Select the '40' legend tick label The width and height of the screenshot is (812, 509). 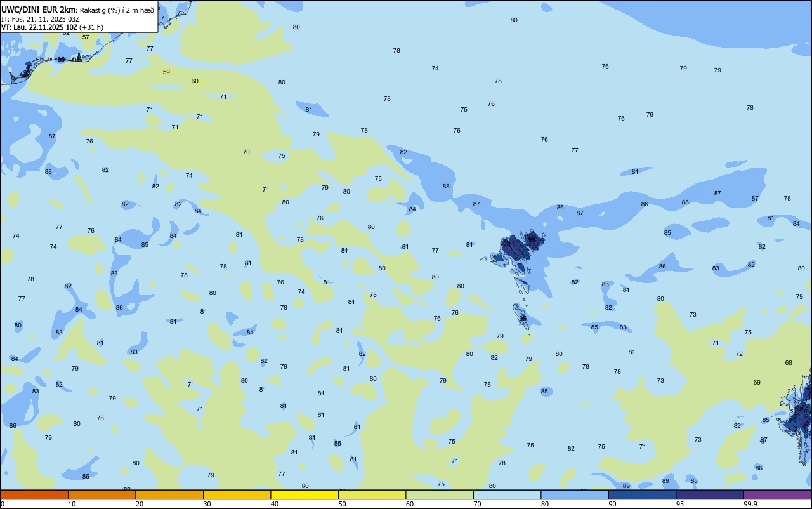tap(275, 504)
